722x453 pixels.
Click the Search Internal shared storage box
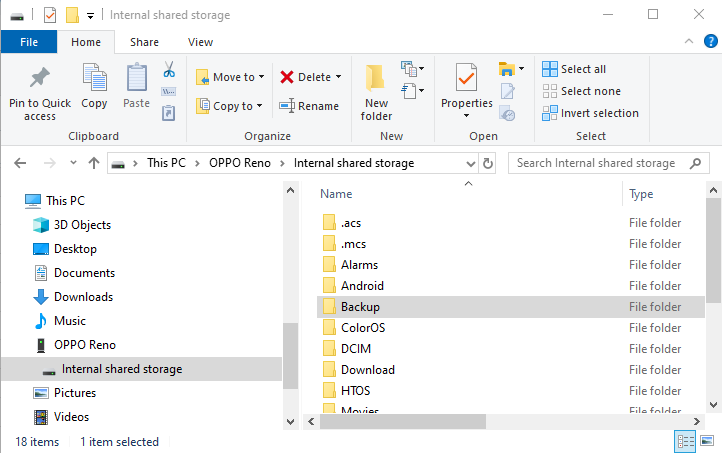tap(608, 163)
